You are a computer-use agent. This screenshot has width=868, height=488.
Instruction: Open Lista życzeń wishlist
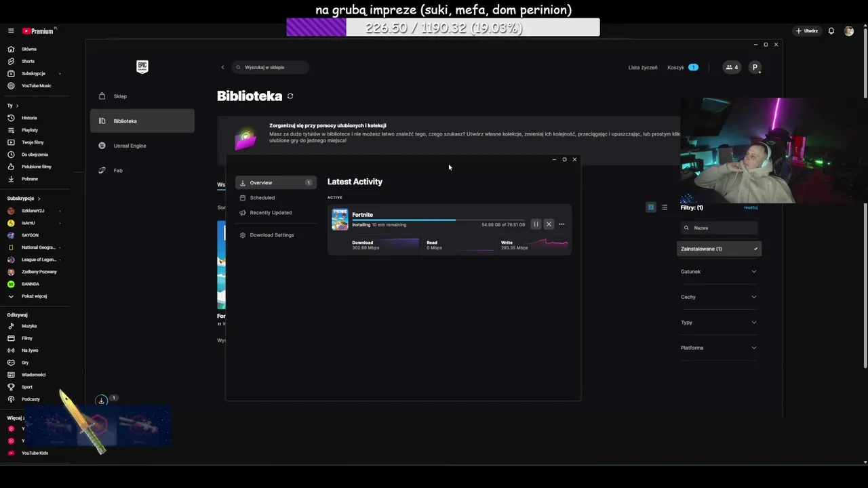[643, 67]
